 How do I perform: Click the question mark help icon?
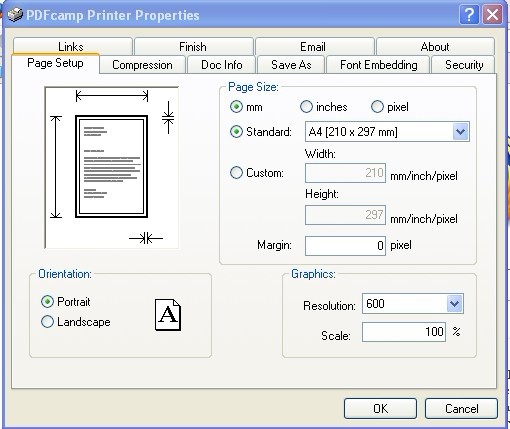pyautogui.click(x=469, y=15)
